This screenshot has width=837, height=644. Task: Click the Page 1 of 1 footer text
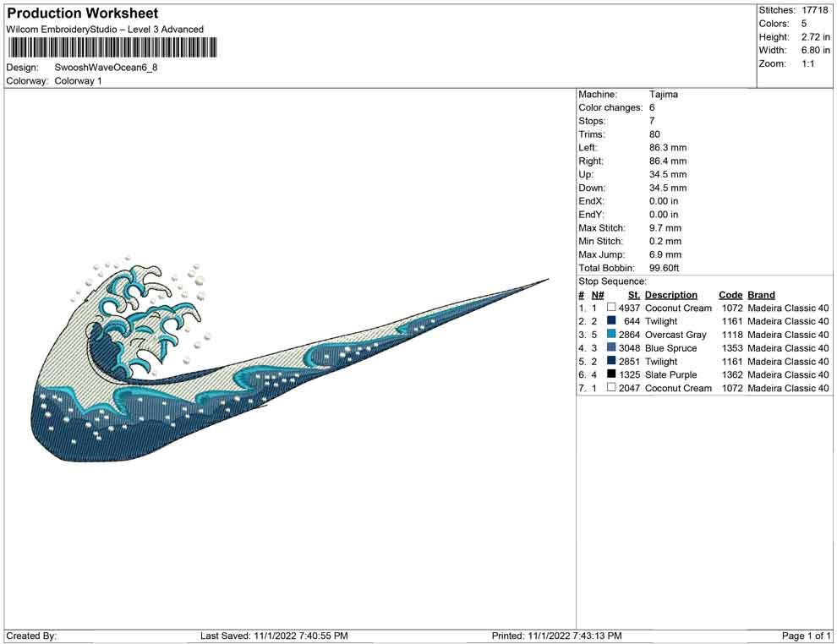click(807, 636)
